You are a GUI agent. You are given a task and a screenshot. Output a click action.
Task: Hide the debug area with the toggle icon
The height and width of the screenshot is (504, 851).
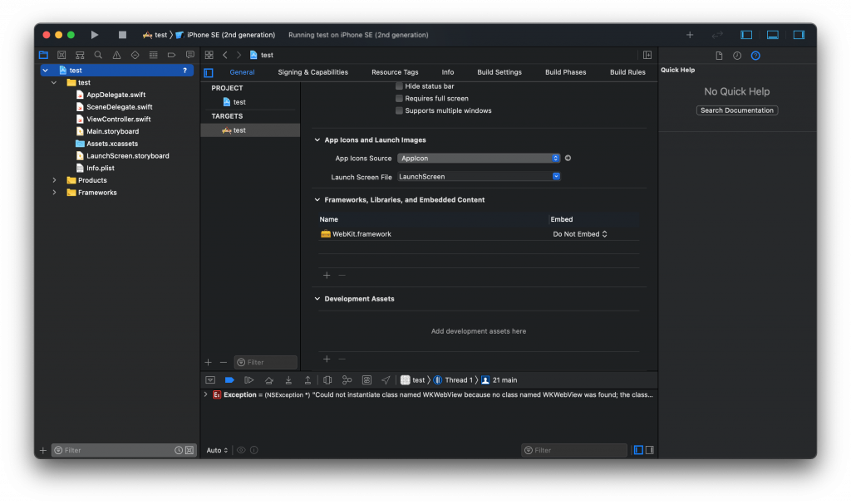point(210,380)
